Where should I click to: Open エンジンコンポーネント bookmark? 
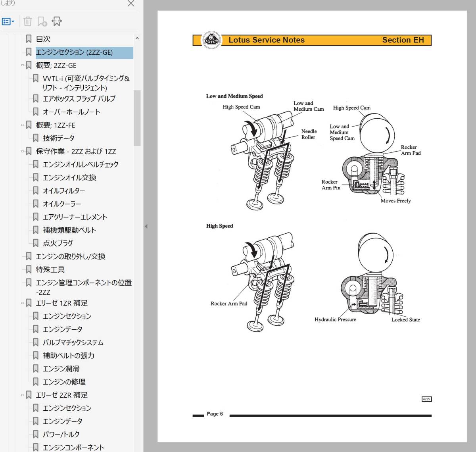pyautogui.click(x=73, y=448)
